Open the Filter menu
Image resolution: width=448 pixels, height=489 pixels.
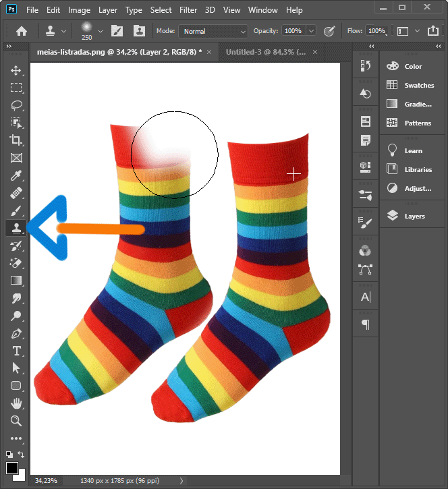pos(188,10)
